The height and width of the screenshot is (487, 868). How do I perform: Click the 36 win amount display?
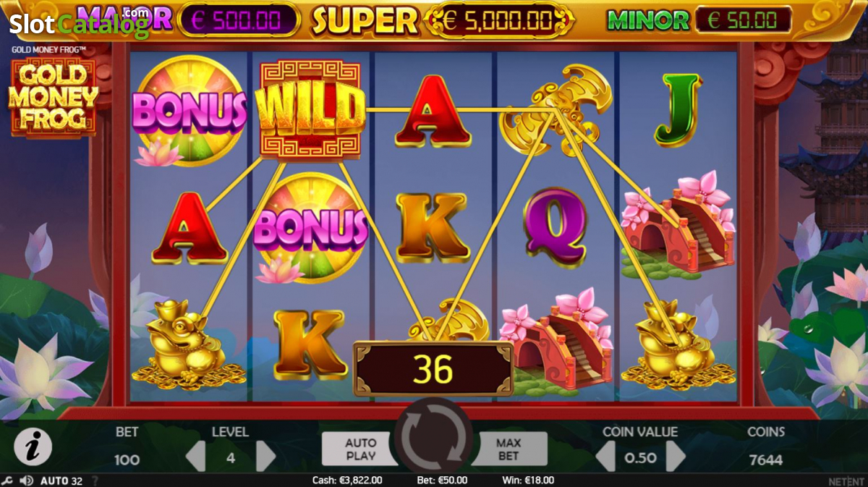pyautogui.click(x=433, y=369)
